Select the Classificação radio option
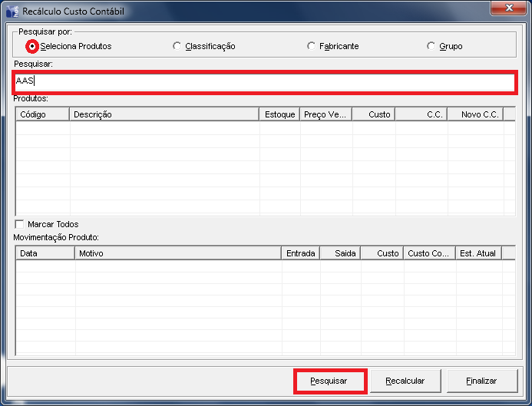The width and height of the screenshot is (532, 406). click(177, 46)
